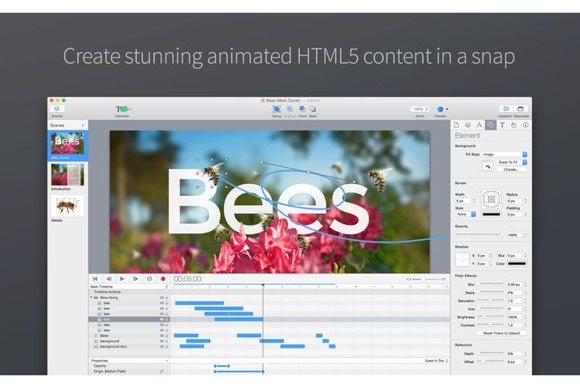Switch to the Document inspector tab
The width and height of the screenshot is (580, 388).
coord(456,125)
